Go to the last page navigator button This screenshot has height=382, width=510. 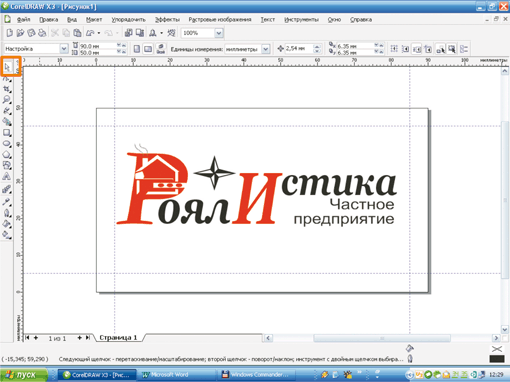point(88,338)
